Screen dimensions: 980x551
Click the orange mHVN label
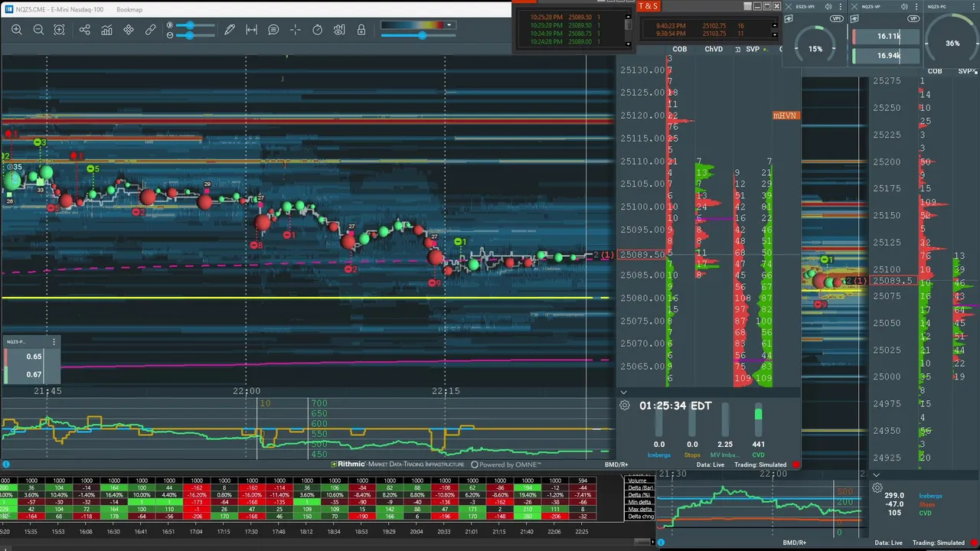coord(785,116)
